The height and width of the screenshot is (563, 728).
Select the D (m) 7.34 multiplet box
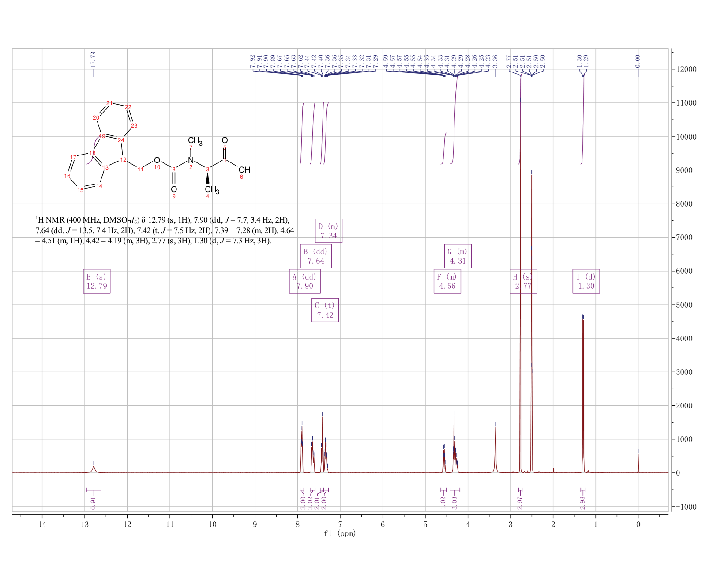point(329,231)
